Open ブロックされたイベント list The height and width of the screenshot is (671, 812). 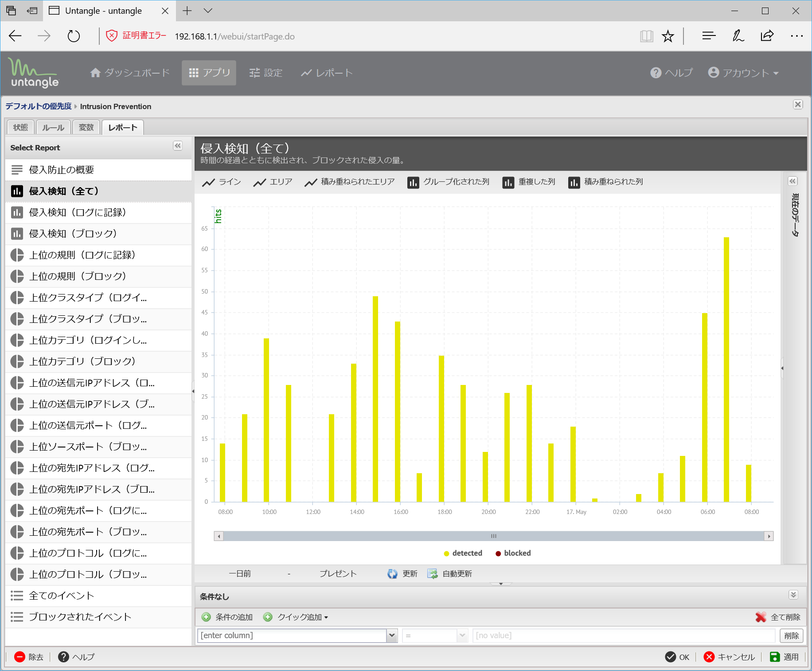98,617
